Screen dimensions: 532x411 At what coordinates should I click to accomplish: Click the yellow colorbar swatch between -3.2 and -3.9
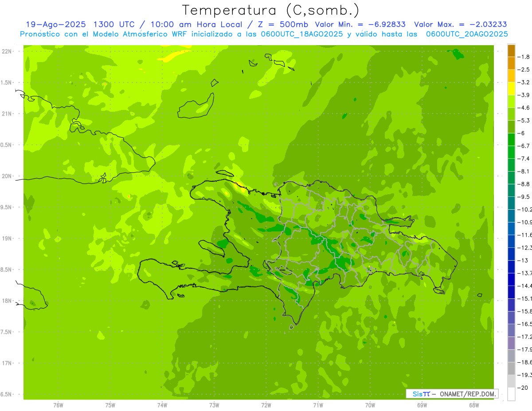coord(511,89)
